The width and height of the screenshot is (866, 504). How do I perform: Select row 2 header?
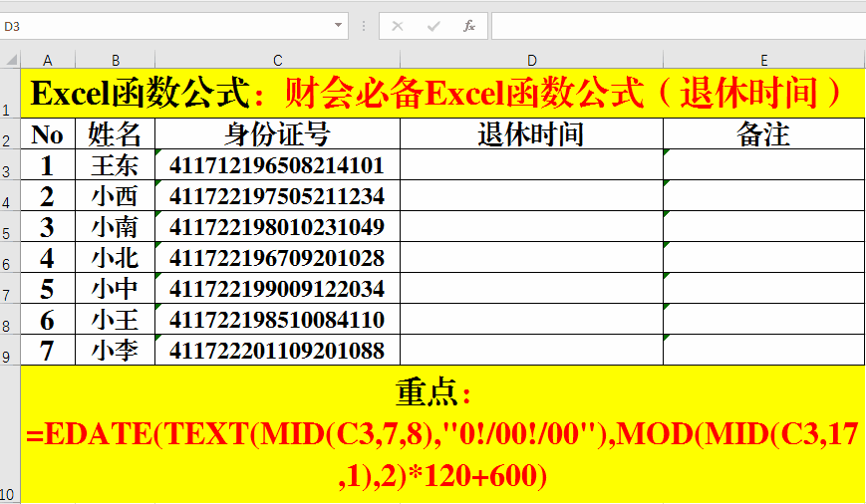pos(10,133)
